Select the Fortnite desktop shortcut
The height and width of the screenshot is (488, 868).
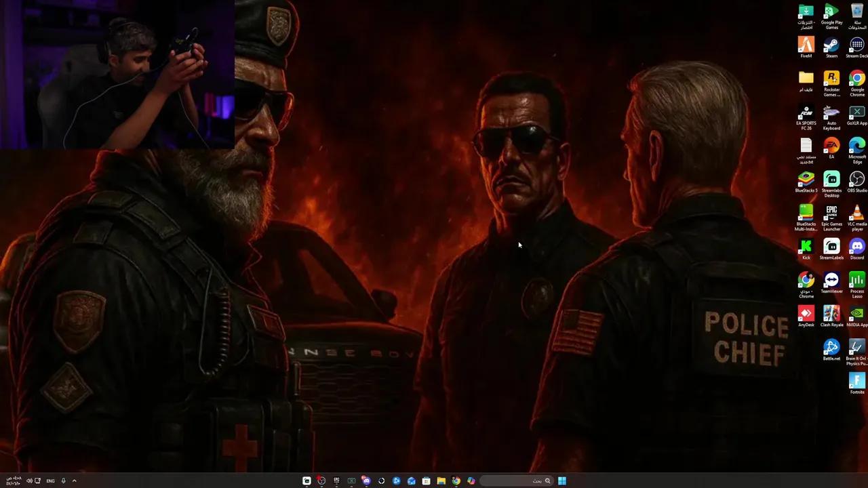[x=857, y=383]
